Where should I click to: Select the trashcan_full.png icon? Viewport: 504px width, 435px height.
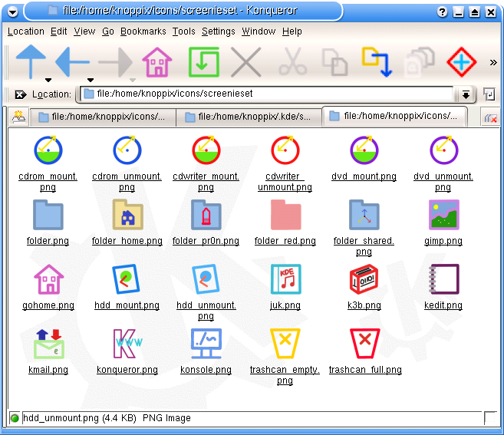365,344
